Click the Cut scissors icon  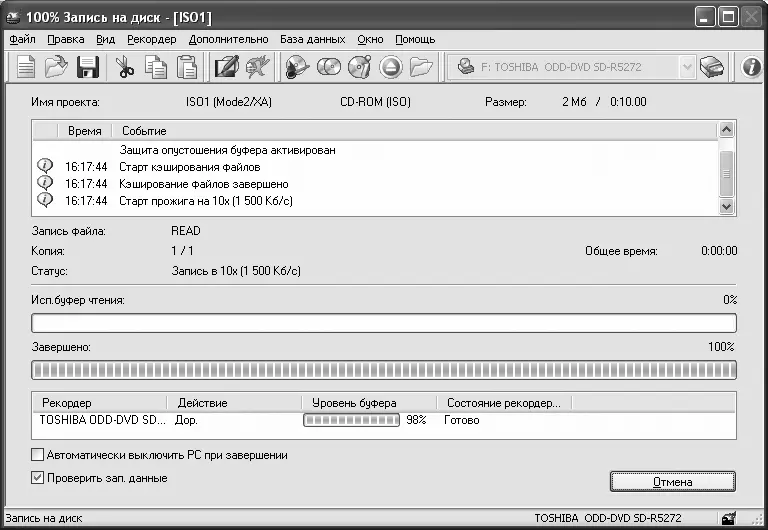[x=124, y=67]
